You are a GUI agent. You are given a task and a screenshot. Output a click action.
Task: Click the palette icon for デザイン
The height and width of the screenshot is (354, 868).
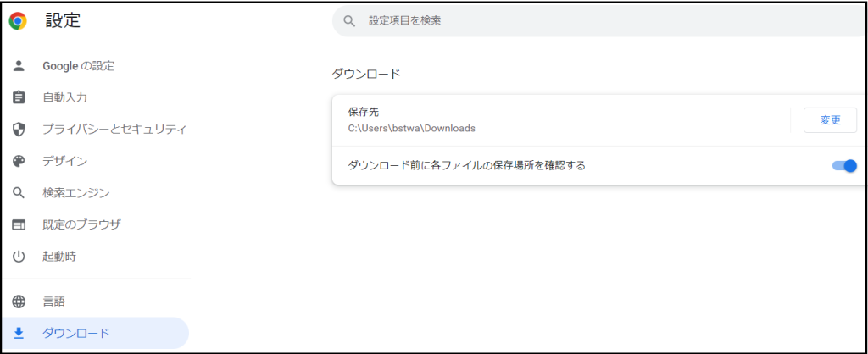(19, 161)
